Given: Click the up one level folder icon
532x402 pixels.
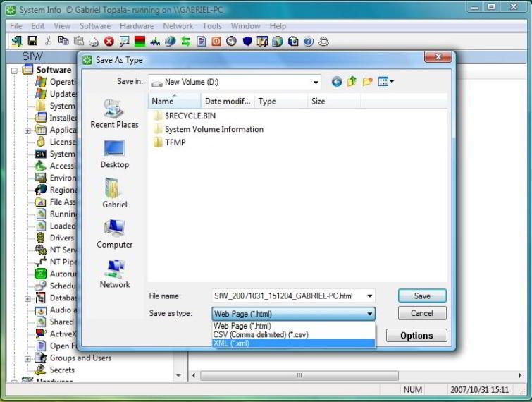Looking at the screenshot, I should tap(352, 82).
